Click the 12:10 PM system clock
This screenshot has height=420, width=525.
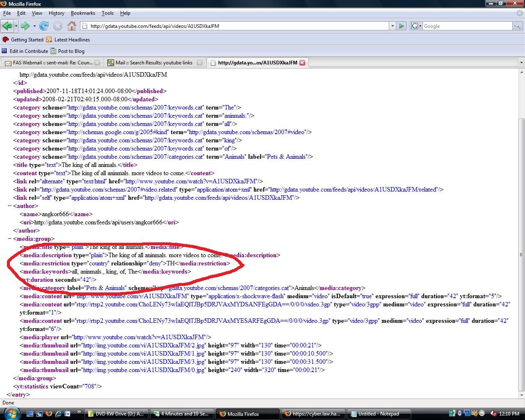[509, 414]
